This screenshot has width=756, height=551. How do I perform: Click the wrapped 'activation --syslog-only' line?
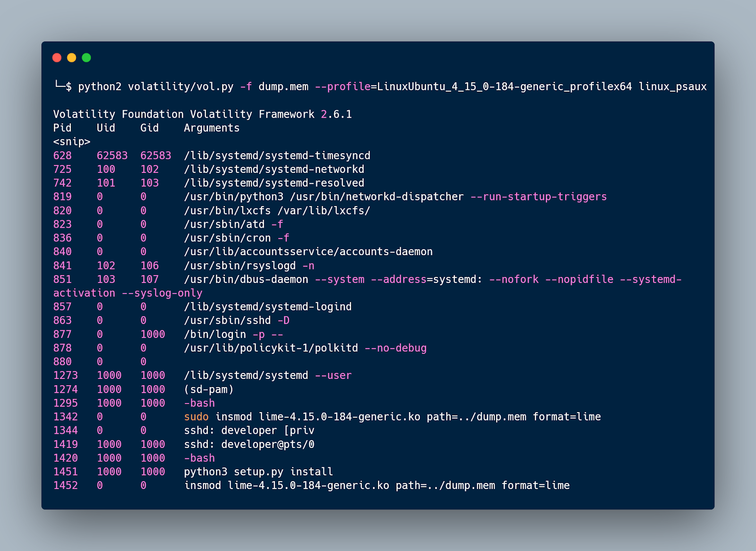(128, 293)
